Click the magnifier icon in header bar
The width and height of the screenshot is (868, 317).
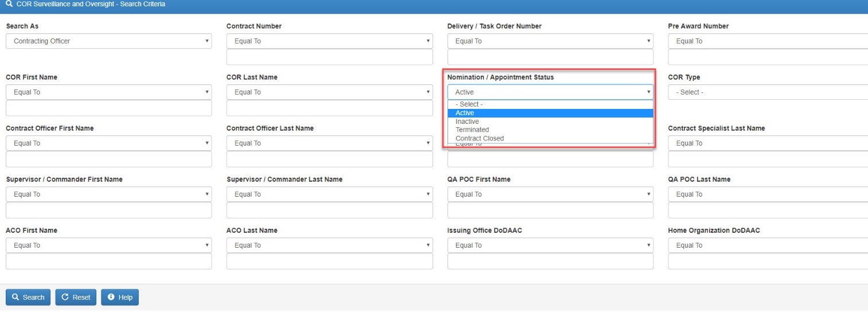pos(9,4)
